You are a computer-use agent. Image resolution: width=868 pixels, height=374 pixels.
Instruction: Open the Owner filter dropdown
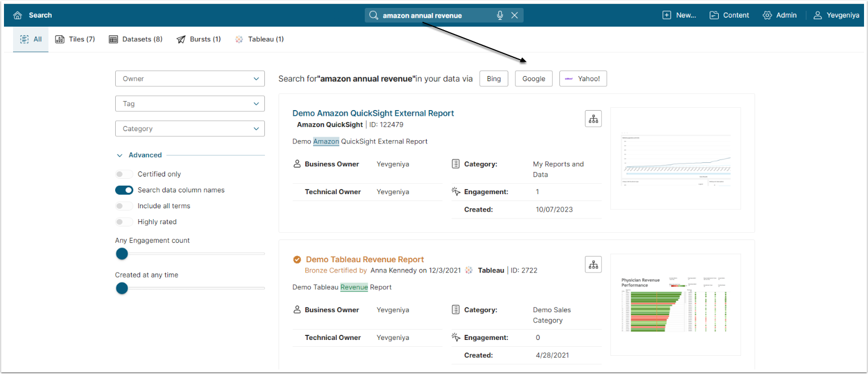pos(189,79)
